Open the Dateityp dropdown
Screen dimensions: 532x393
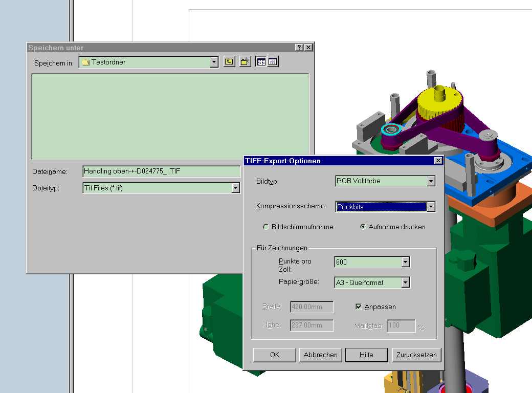(x=235, y=188)
